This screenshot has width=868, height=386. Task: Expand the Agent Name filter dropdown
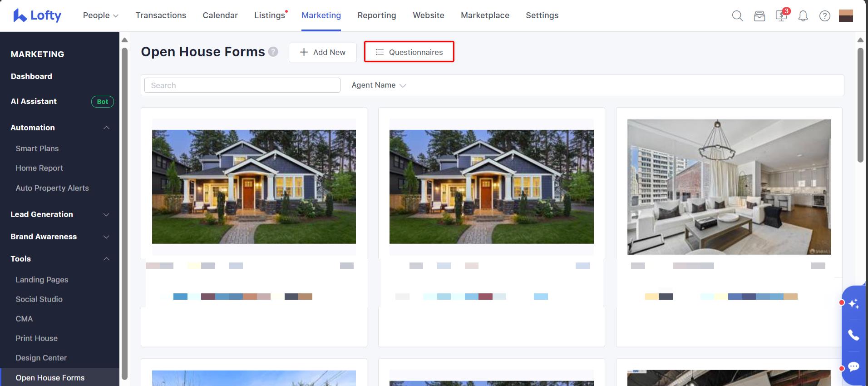point(379,85)
